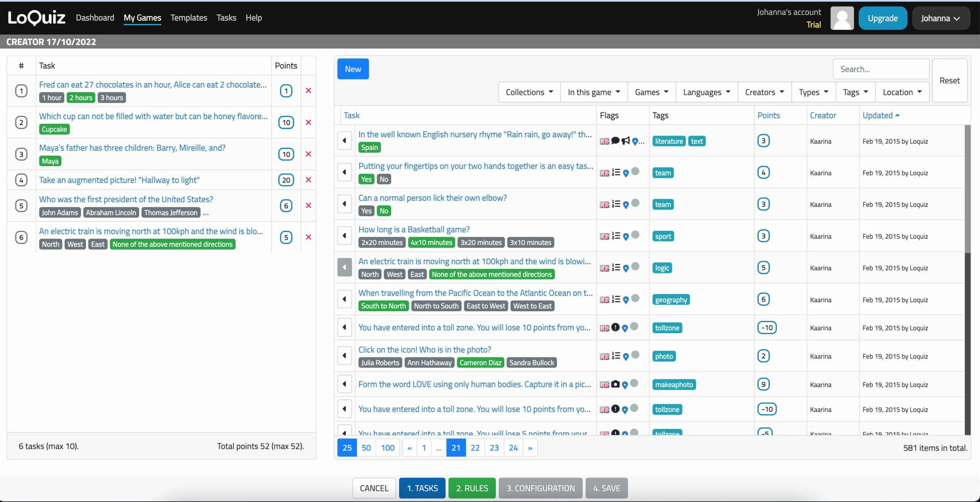Open the Creators filter dropdown

[x=763, y=92]
